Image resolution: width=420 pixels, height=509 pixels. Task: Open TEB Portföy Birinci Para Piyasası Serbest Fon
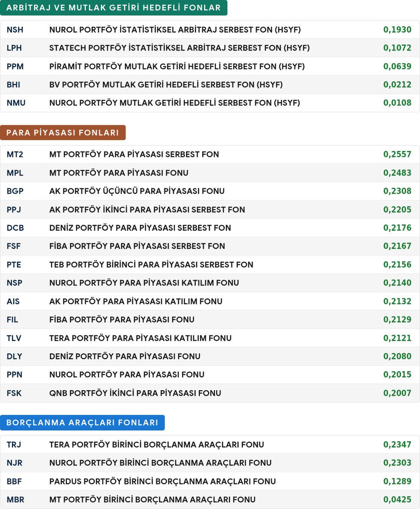151,265
